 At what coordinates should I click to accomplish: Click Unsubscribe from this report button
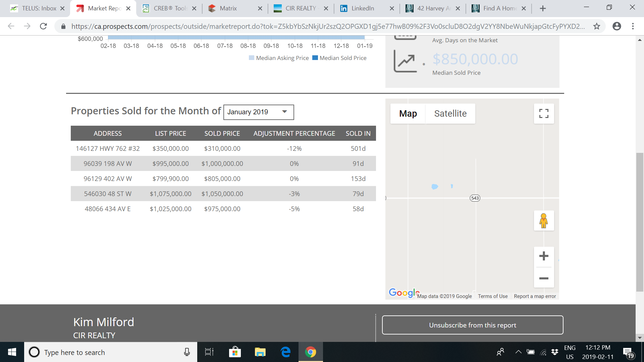tap(472, 325)
